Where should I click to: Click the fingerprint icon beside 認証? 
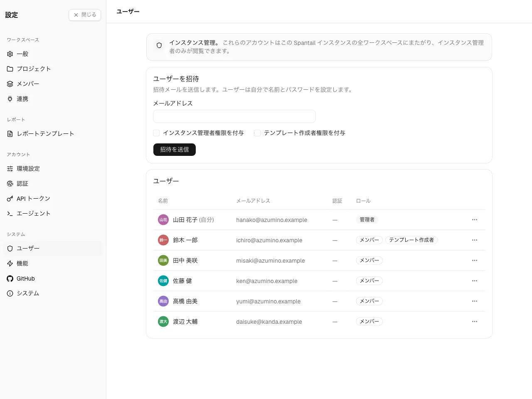tap(10, 184)
